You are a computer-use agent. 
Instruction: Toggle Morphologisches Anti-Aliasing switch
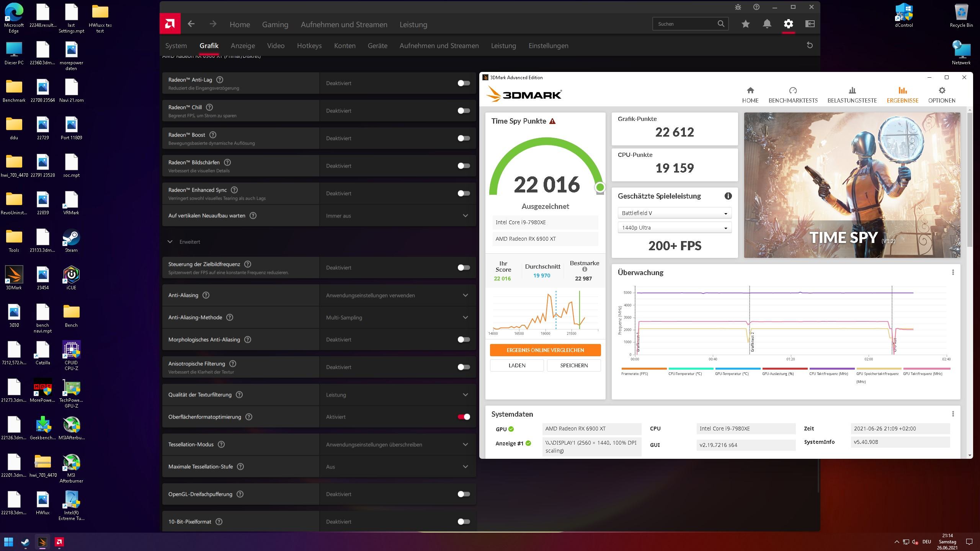pos(464,339)
